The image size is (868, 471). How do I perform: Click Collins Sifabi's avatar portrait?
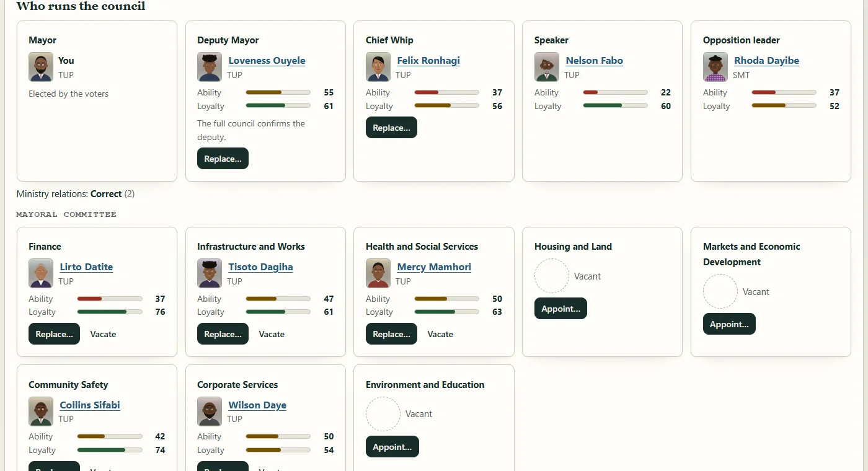tap(41, 412)
